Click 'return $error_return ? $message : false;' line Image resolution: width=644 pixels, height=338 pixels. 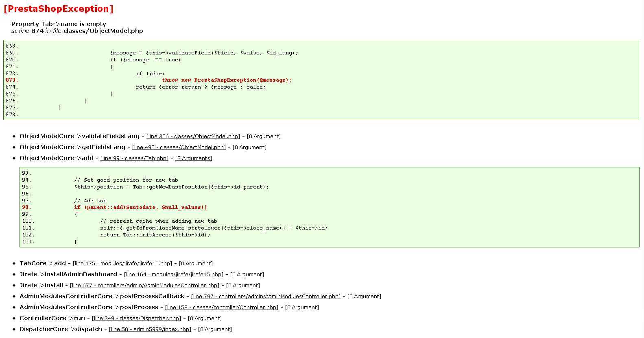click(201, 87)
